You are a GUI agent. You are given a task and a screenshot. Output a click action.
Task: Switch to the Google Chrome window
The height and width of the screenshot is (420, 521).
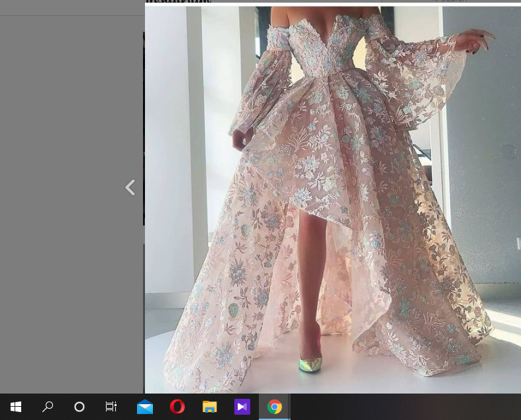click(274, 407)
